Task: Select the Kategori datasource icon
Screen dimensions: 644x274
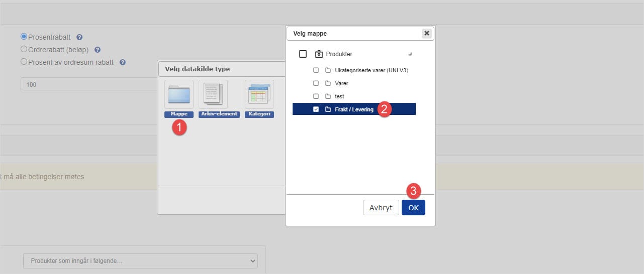Action: pos(259,95)
